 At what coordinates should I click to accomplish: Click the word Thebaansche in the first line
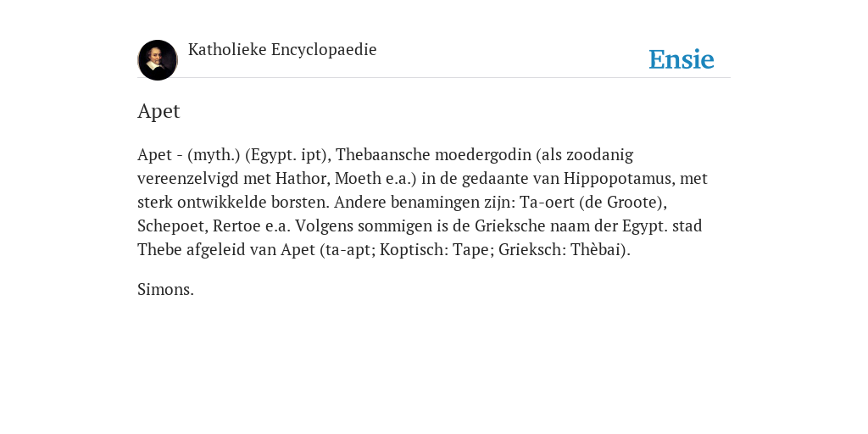pyautogui.click(x=383, y=154)
